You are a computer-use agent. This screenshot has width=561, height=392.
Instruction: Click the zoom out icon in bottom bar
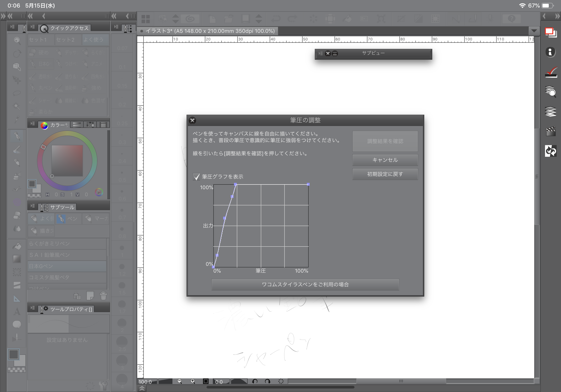(x=179, y=381)
